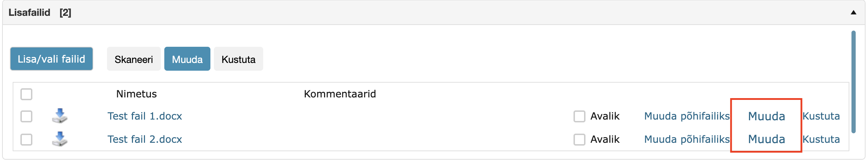The width and height of the screenshot is (868, 160).
Task: Click the Lisa/vali failid button
Action: click(51, 59)
